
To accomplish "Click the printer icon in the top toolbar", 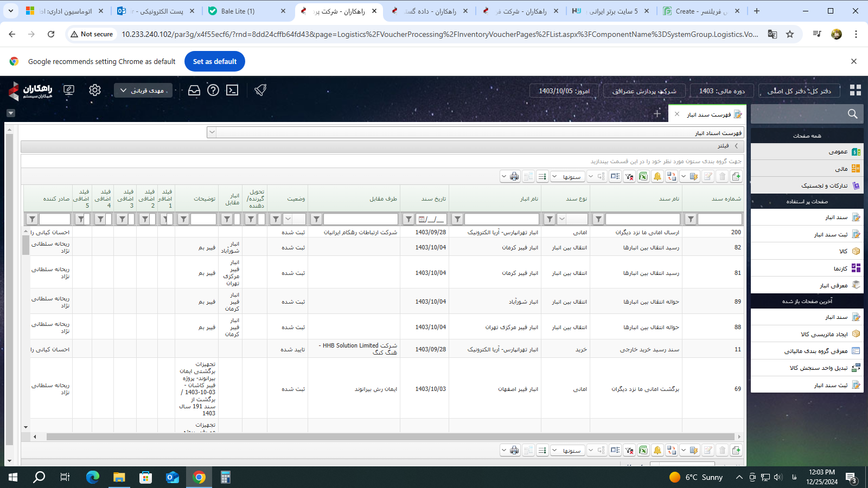I will point(514,176).
